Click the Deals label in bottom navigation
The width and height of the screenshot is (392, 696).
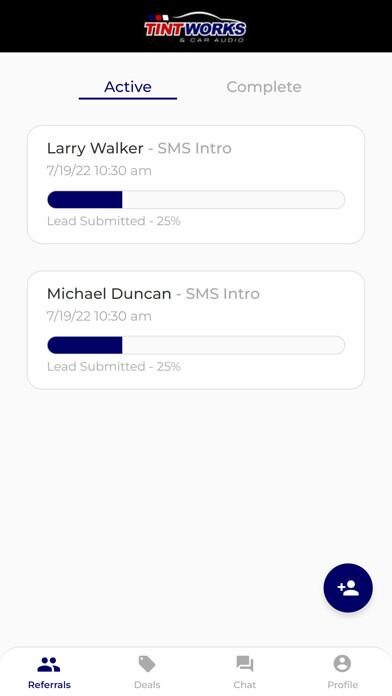[147, 684]
